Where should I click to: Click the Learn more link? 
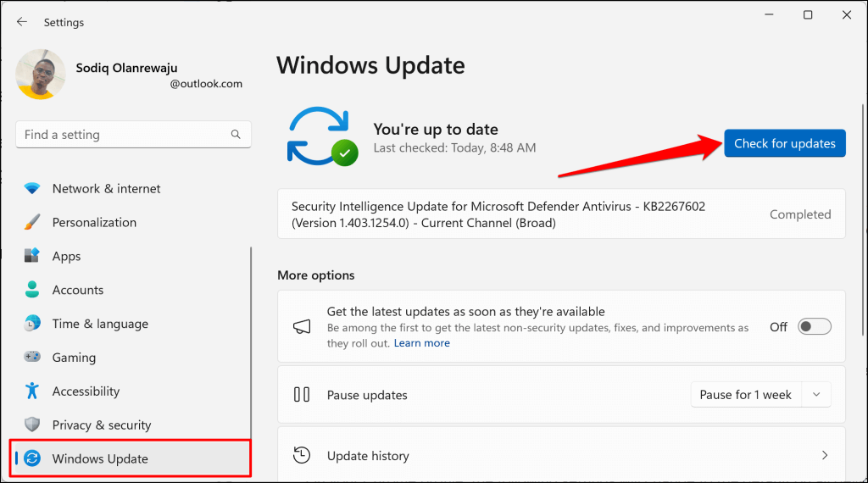tap(422, 343)
